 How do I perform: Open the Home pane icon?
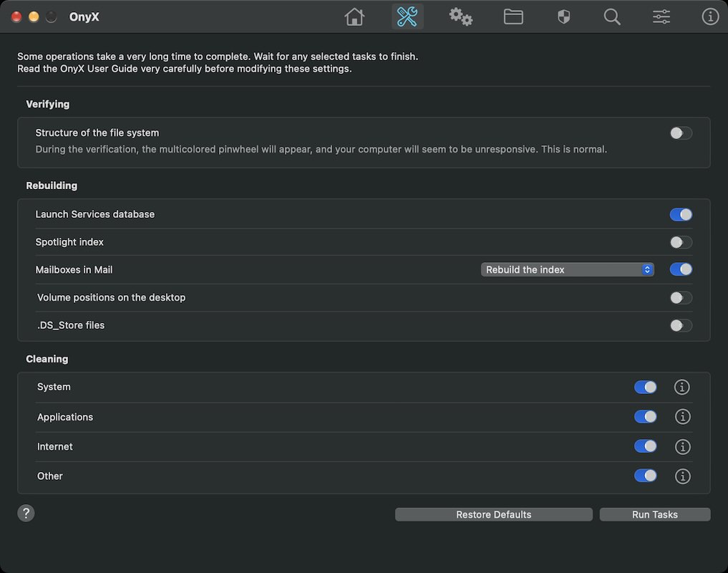pyautogui.click(x=354, y=17)
